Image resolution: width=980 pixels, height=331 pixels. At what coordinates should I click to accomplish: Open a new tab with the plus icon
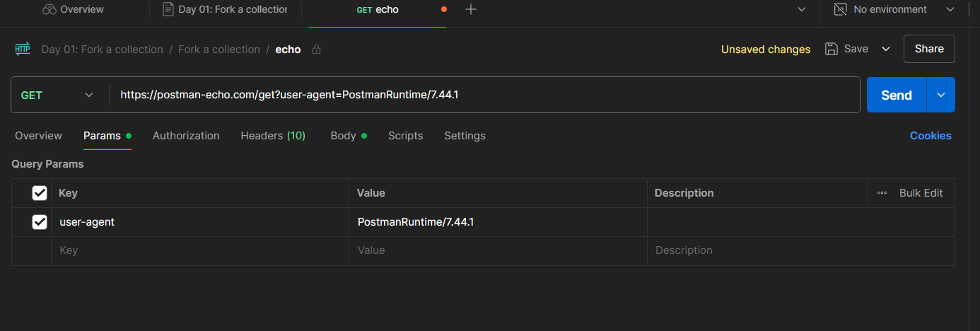click(470, 9)
